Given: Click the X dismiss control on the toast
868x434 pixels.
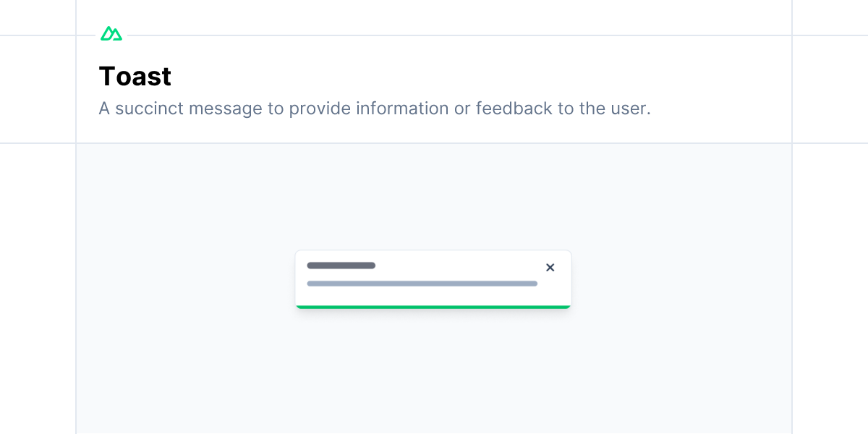Looking at the screenshot, I should click(x=550, y=268).
